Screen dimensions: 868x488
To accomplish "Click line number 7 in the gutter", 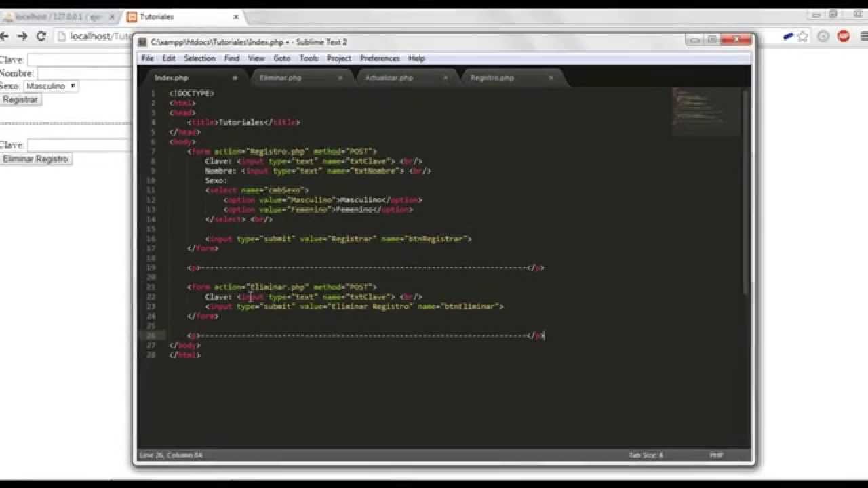I will pos(153,152).
